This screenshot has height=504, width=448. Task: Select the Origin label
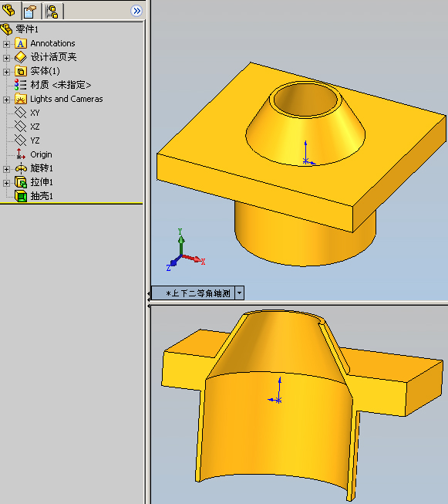[41, 154]
